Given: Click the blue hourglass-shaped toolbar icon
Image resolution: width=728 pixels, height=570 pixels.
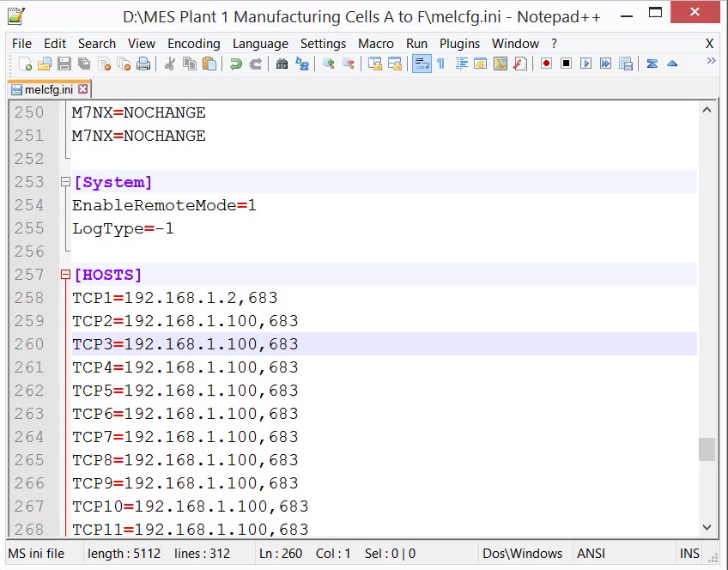Looking at the screenshot, I should 652,64.
